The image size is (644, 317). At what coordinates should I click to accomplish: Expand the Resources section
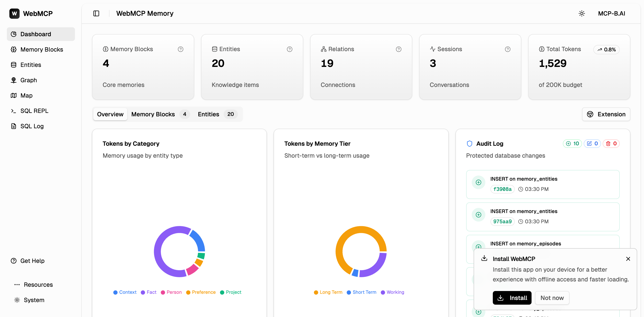click(38, 284)
